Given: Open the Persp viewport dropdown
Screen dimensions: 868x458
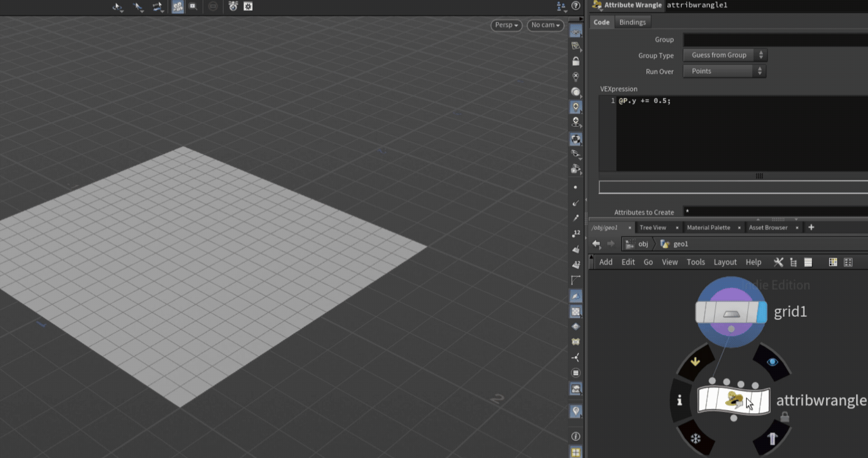Looking at the screenshot, I should [506, 25].
